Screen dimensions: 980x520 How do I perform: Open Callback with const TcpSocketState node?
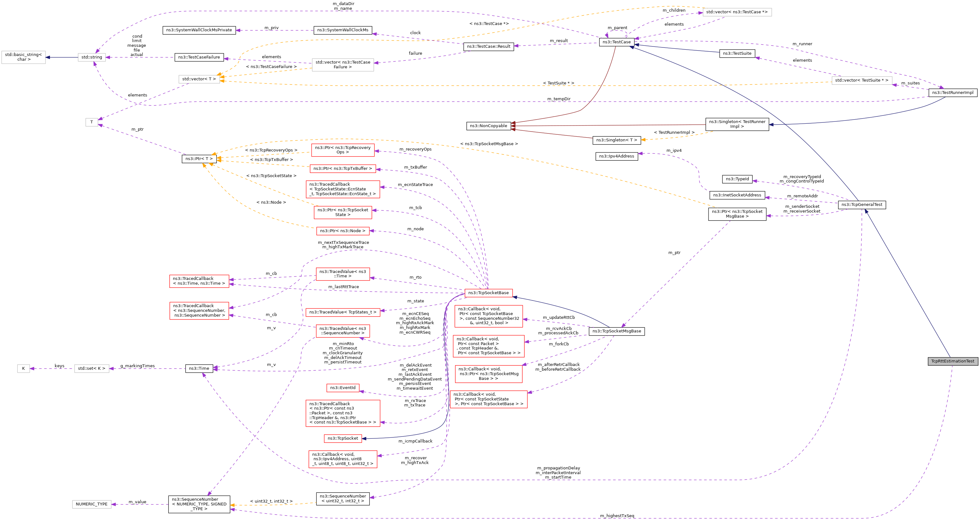coord(489,400)
